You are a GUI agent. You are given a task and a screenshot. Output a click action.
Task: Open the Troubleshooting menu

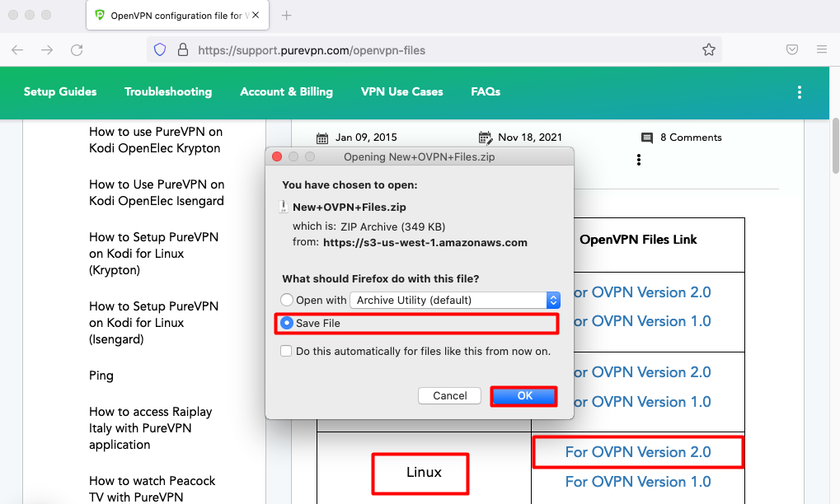(x=168, y=91)
